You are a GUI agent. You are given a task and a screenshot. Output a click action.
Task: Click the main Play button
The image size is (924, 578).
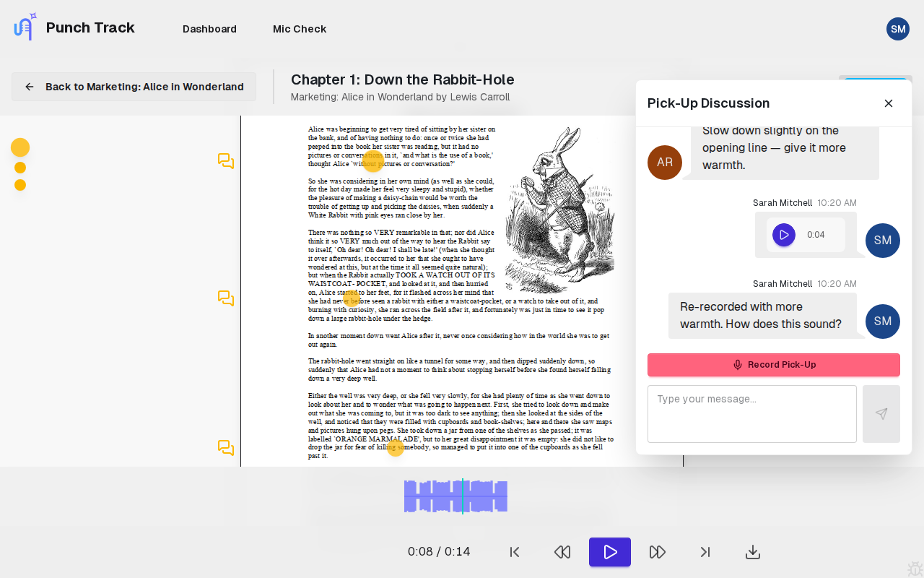(610, 552)
